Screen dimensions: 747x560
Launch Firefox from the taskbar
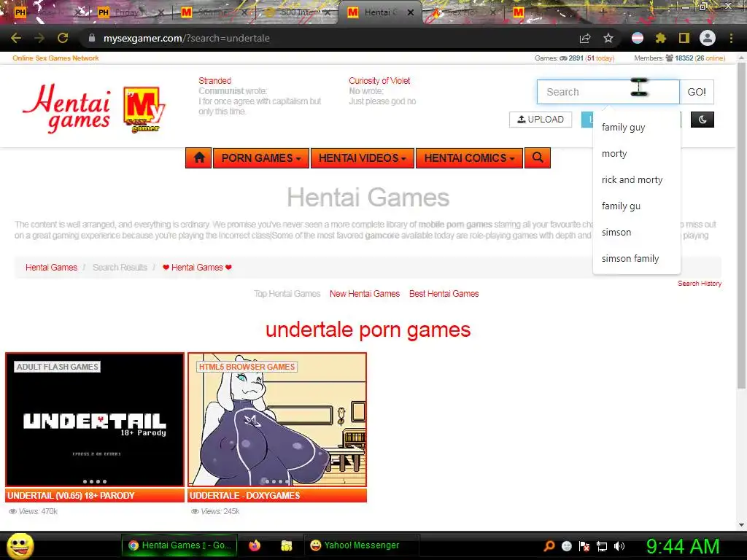tap(255, 545)
